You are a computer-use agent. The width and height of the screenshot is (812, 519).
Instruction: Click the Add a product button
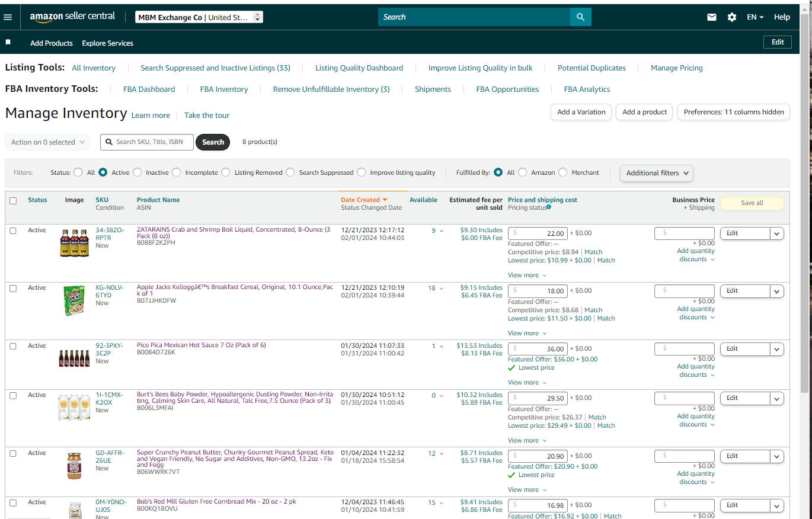[644, 112]
